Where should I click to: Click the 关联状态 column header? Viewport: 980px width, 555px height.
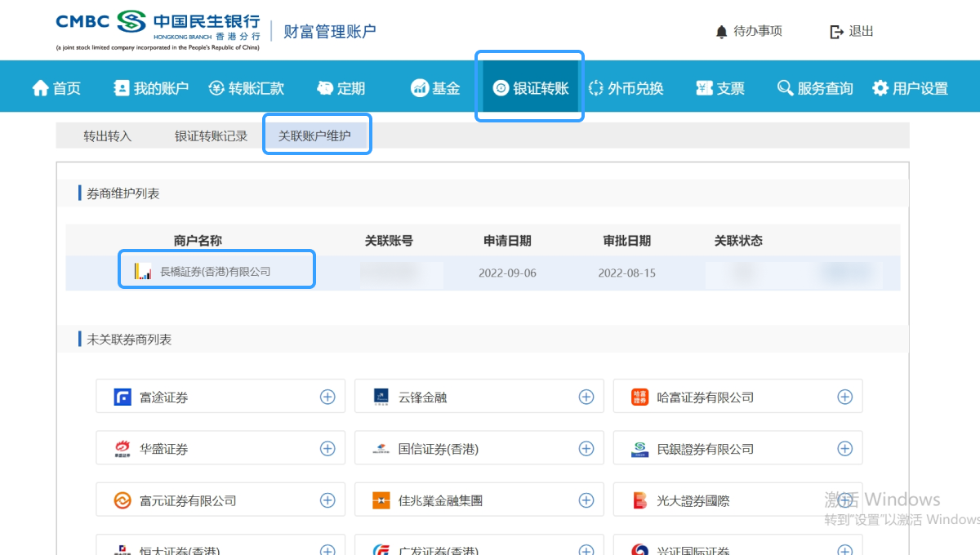(x=738, y=241)
